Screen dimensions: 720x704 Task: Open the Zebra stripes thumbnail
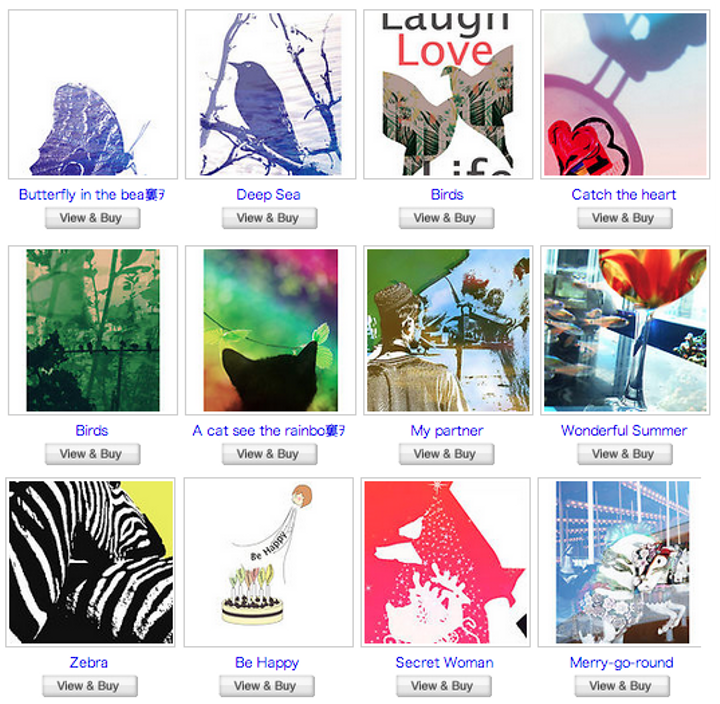pos(90,562)
